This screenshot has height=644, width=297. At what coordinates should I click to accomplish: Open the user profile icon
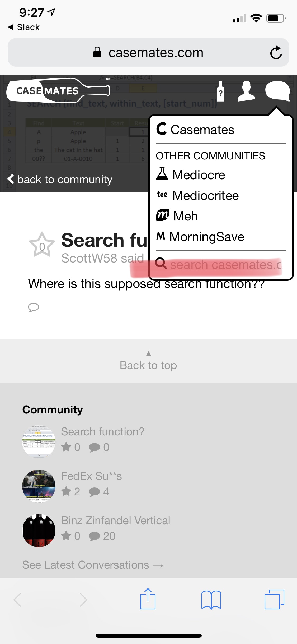[x=246, y=91]
